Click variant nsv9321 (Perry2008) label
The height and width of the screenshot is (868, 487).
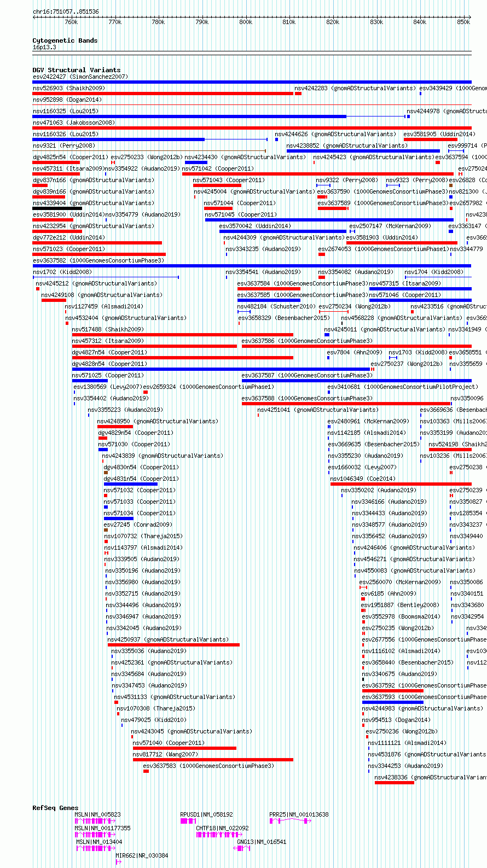point(64,145)
